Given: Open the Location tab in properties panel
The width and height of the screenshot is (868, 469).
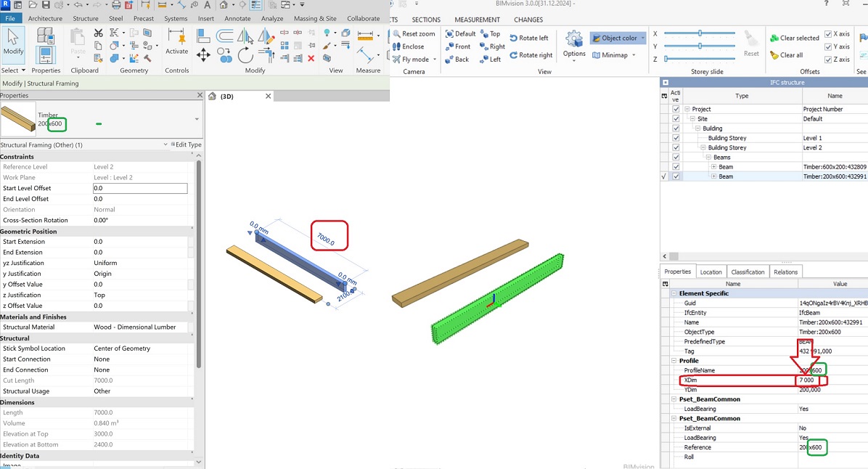Looking at the screenshot, I should click(x=711, y=271).
